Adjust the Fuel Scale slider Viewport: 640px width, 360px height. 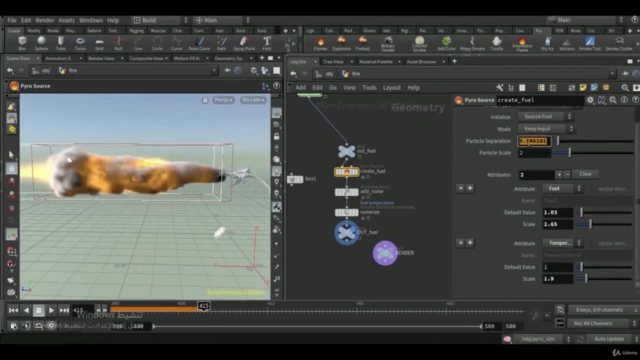(x=604, y=224)
